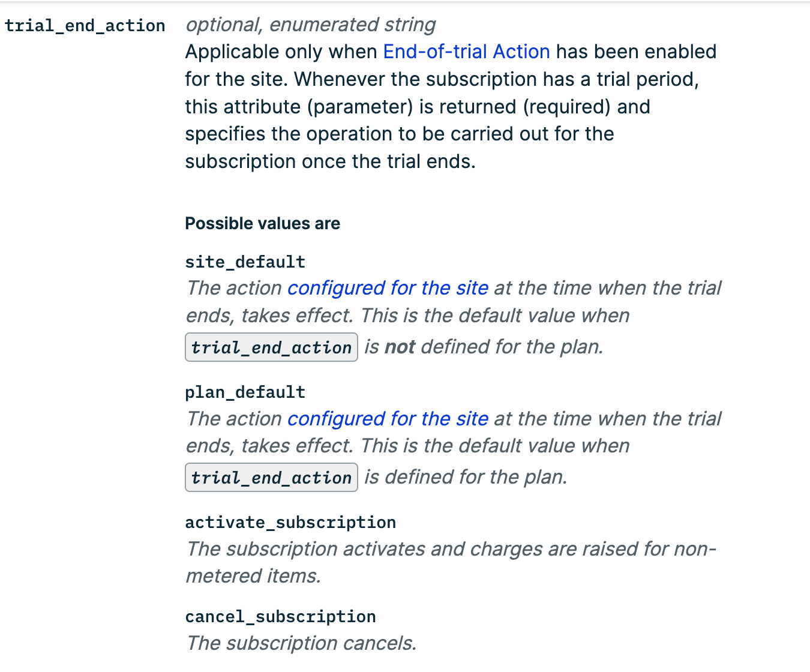The height and width of the screenshot is (672, 810).
Task: Click 'The subscription cancels.' description text
Action: 301,643
